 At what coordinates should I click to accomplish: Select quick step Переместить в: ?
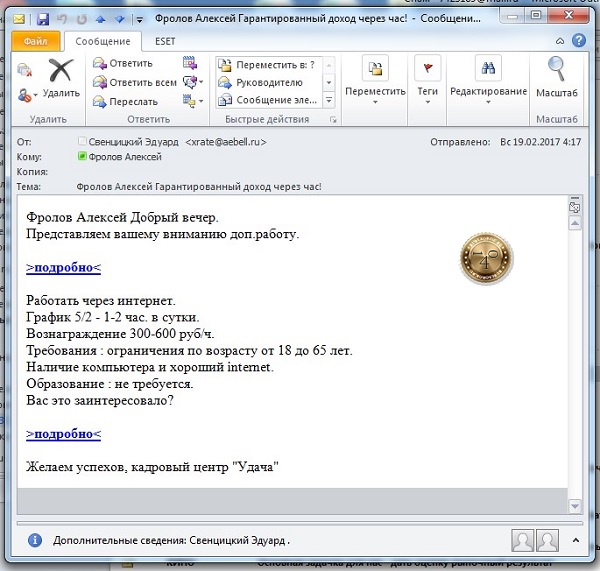click(269, 65)
